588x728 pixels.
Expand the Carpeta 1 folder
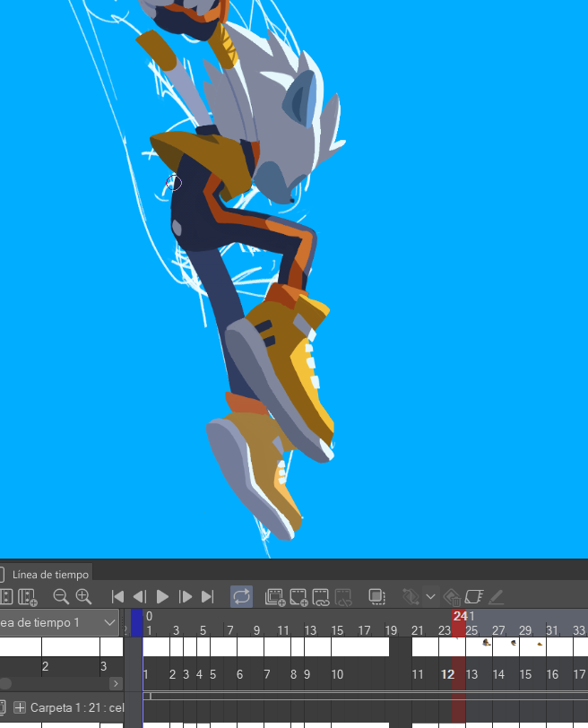click(20, 707)
